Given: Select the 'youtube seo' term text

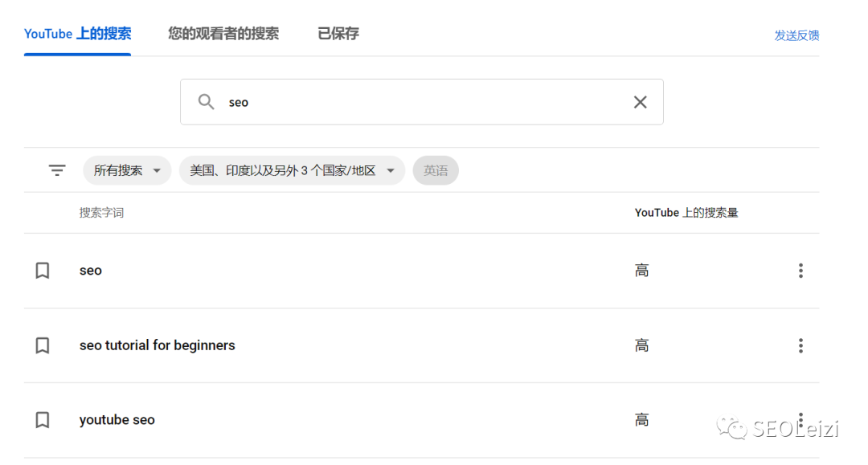Looking at the screenshot, I should (117, 420).
